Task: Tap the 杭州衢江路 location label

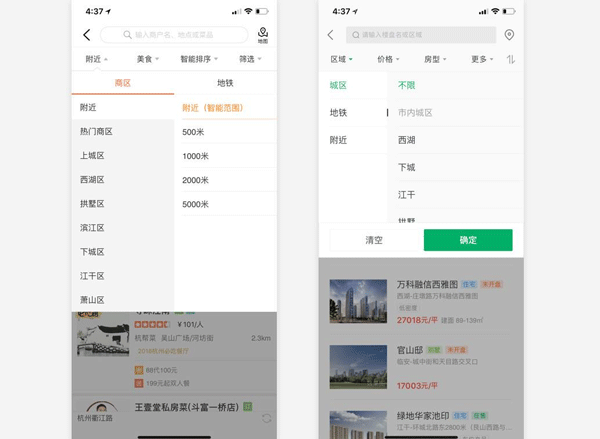Action: tap(95, 418)
